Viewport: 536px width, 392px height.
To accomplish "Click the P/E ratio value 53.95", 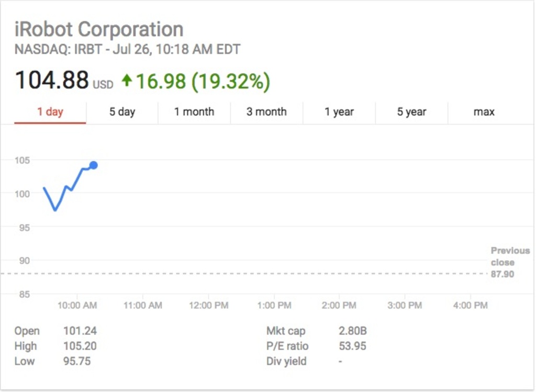I will tap(353, 346).
